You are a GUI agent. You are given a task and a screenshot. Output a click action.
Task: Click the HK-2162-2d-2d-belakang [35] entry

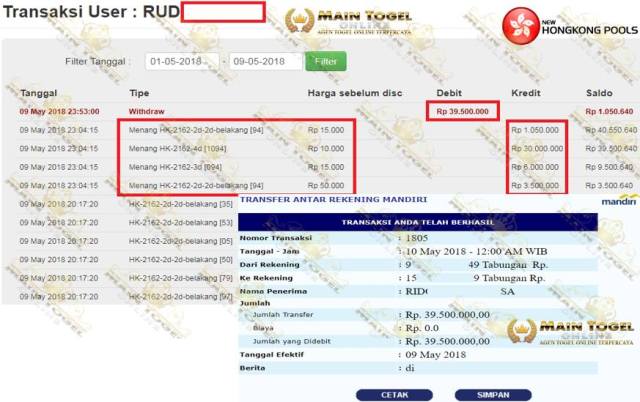click(x=181, y=204)
